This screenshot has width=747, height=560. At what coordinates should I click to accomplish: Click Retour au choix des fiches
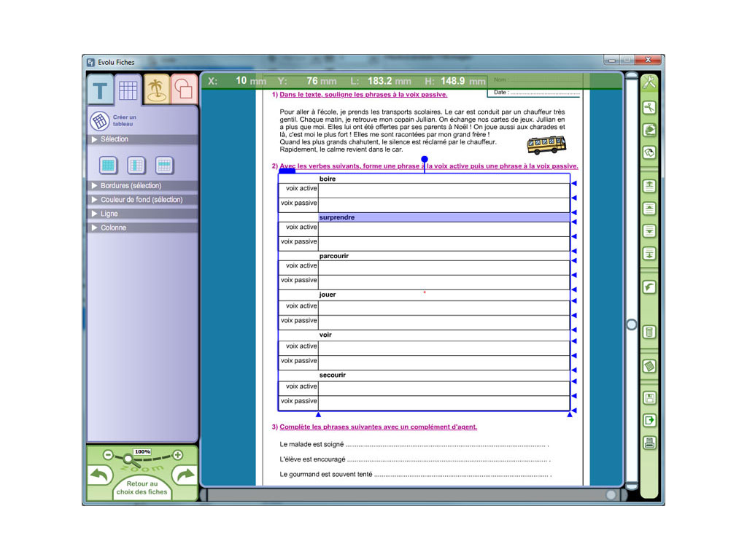point(142,488)
